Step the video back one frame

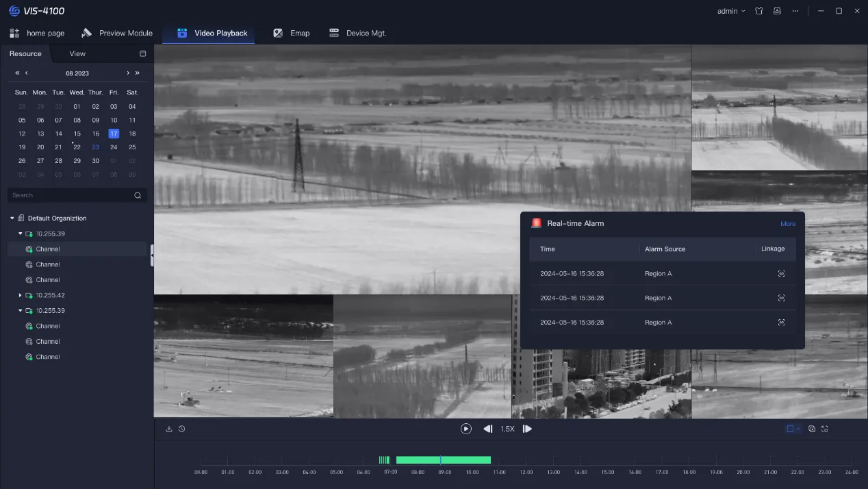(487, 428)
